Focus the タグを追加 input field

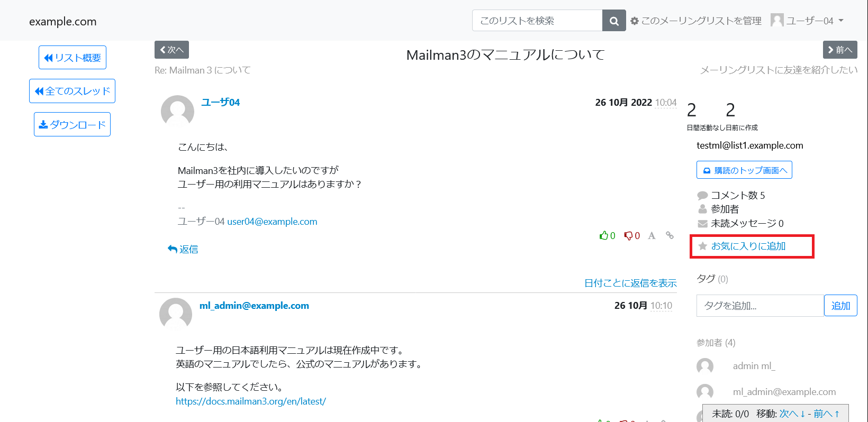tap(760, 306)
